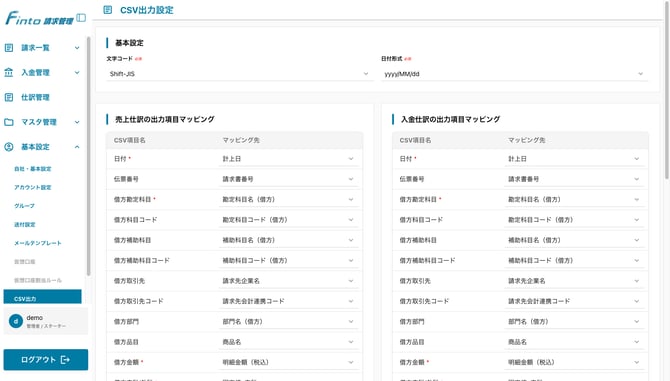670x381 pixels.
Task: Select the active CSV出力 submenu item
Action: pos(42,297)
